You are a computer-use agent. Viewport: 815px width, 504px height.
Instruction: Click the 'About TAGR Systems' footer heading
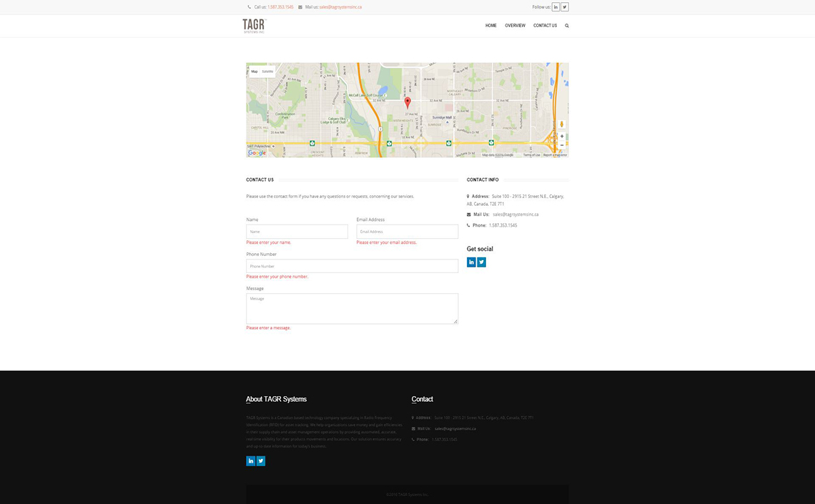pos(276,399)
